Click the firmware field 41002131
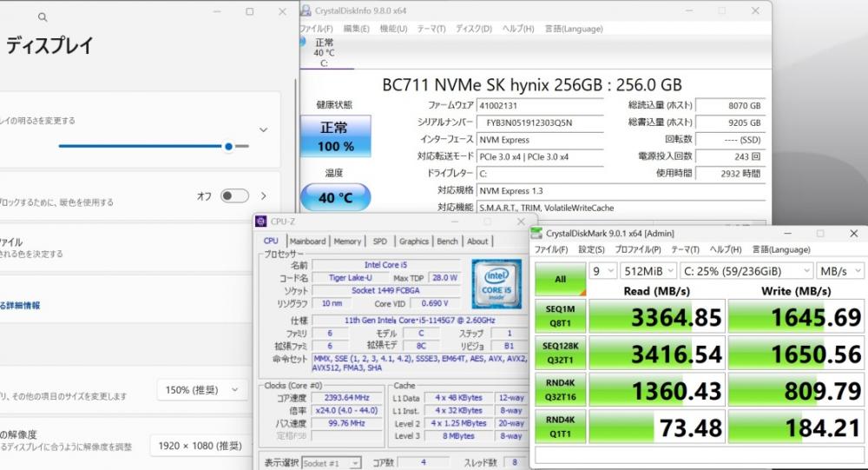This screenshot has height=470, width=868. (540, 105)
